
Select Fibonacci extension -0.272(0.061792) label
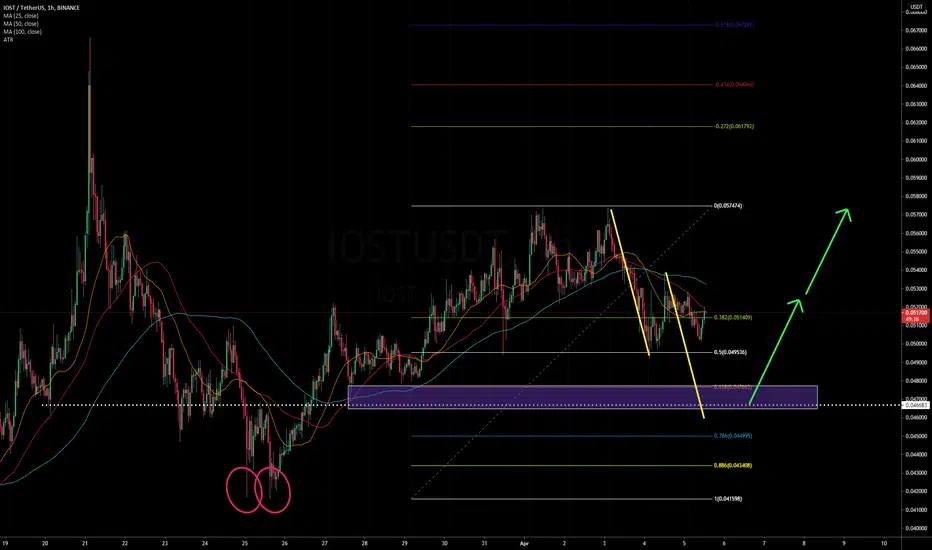click(x=734, y=127)
